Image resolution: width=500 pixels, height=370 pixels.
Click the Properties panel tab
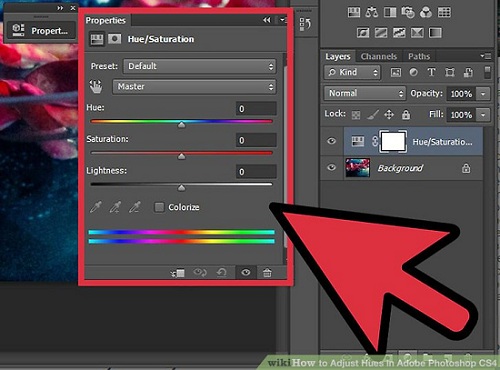(106, 20)
